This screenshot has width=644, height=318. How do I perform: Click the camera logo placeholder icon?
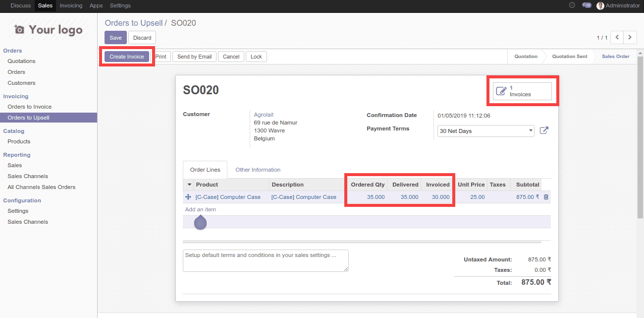click(19, 30)
